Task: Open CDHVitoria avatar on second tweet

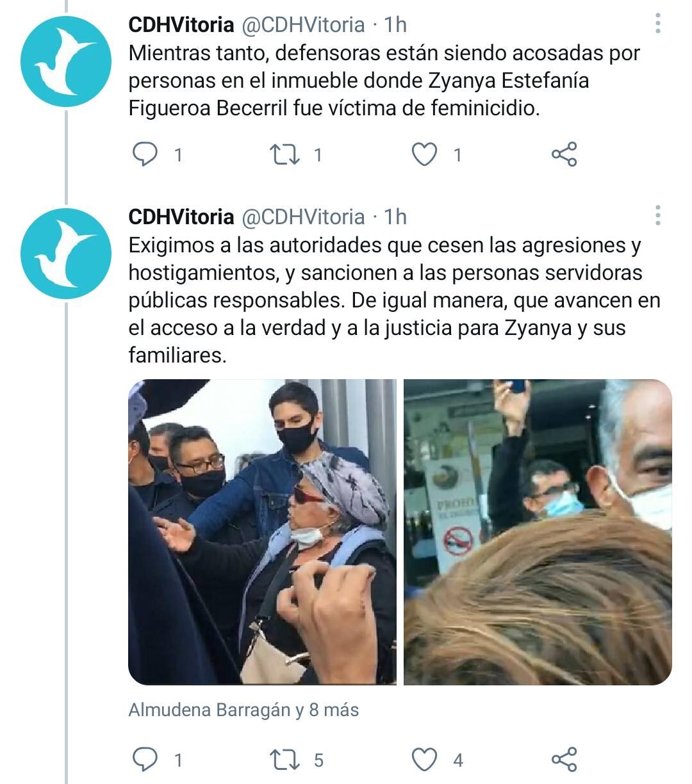Action: click(66, 254)
